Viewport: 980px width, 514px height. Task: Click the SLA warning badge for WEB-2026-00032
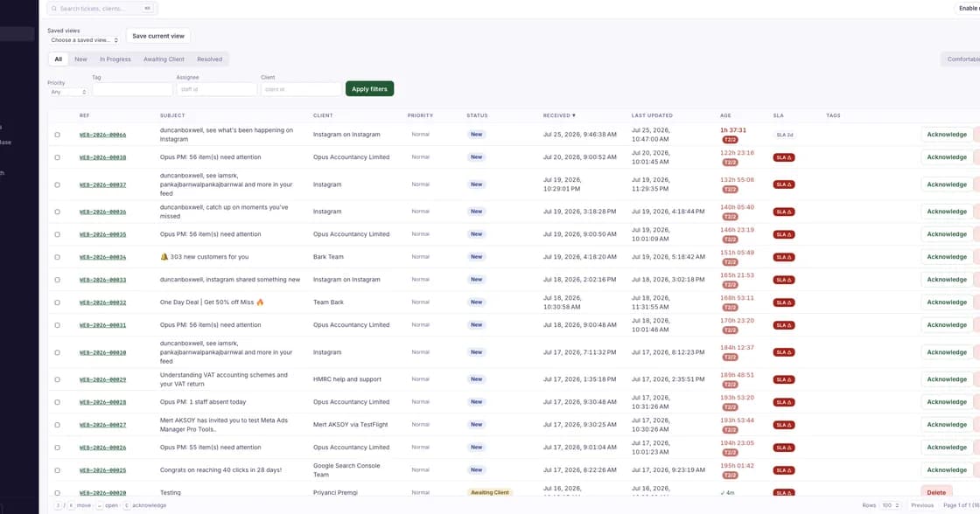point(784,303)
